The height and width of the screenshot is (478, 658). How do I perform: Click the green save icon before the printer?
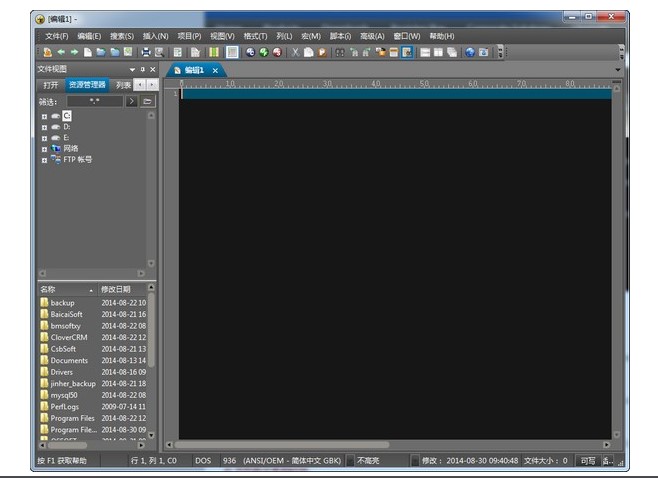point(128,52)
